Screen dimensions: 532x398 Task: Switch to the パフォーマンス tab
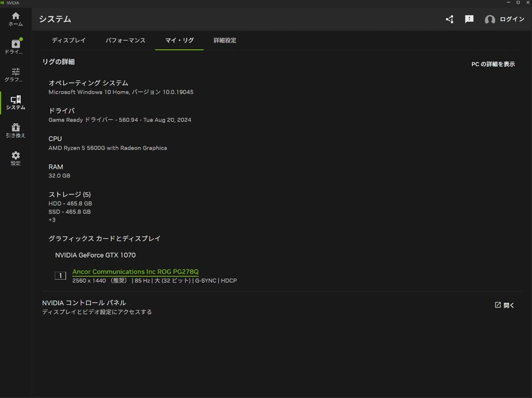pos(125,40)
